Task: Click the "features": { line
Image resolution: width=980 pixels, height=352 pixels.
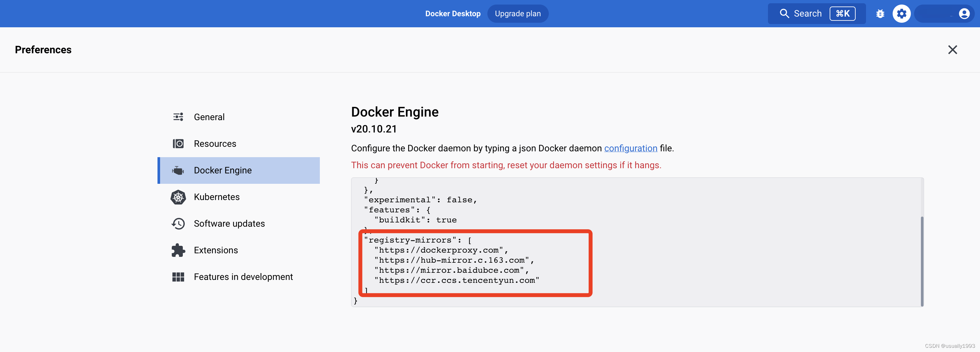Action: [397, 210]
